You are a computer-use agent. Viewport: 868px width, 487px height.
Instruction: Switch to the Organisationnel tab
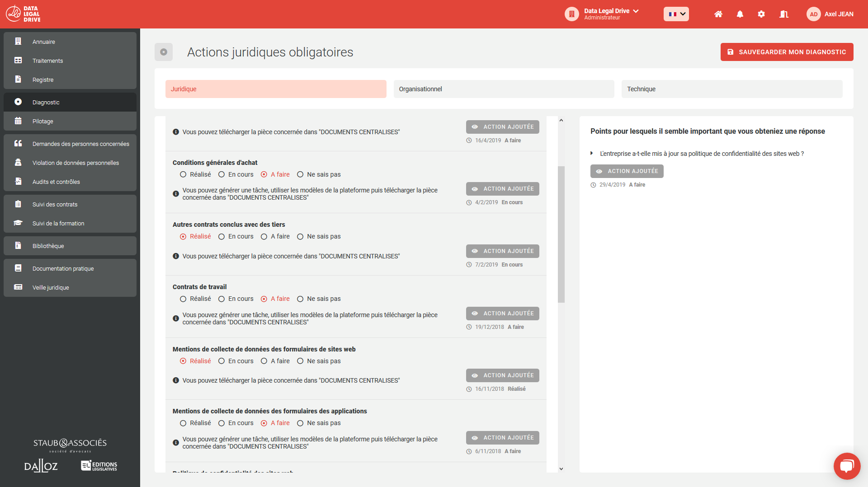point(504,89)
